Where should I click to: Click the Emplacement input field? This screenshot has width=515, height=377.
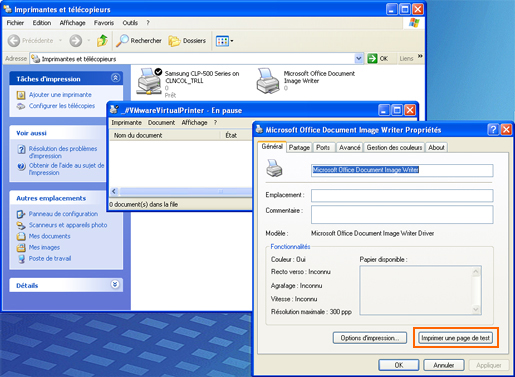(x=402, y=195)
